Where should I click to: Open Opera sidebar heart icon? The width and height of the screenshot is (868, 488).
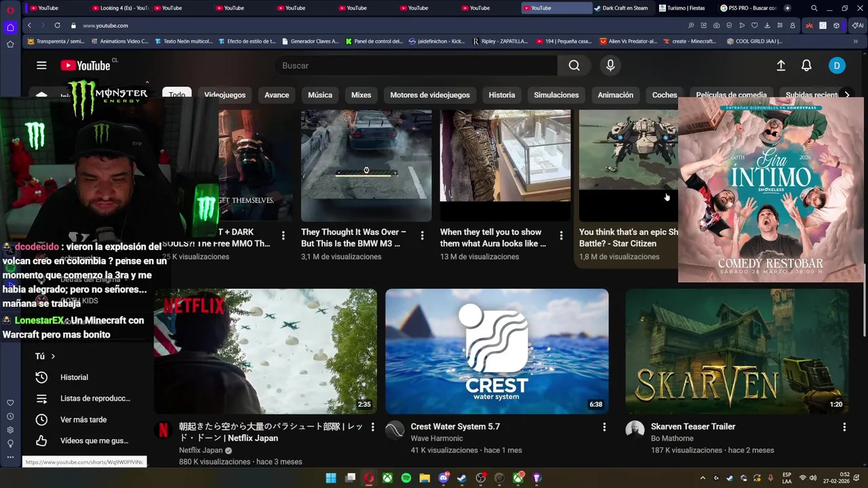click(x=10, y=403)
